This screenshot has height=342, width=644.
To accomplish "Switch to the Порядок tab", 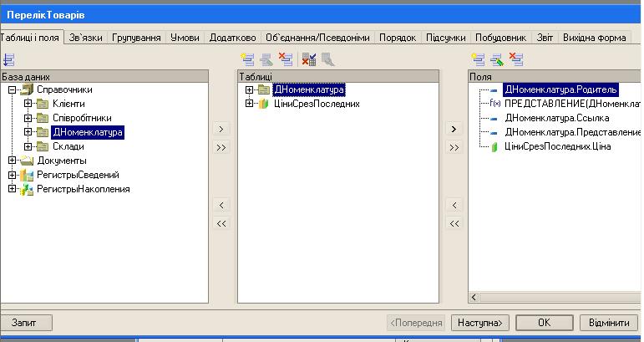I will tap(398, 38).
